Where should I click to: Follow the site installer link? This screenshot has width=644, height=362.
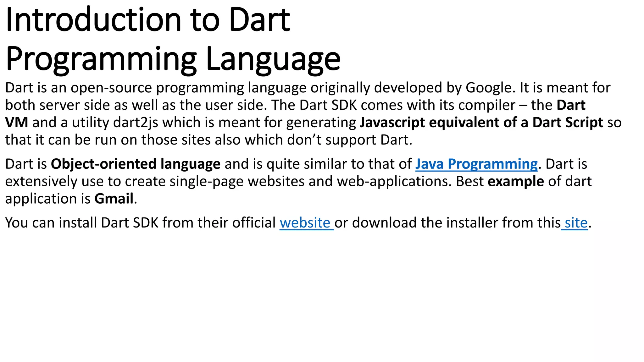(x=576, y=223)
